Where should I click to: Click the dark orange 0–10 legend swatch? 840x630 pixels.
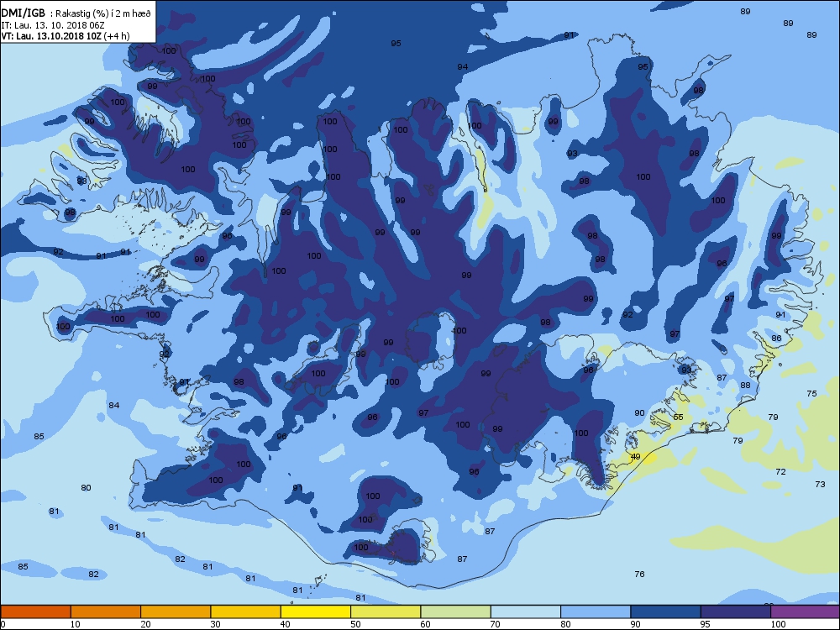pyautogui.click(x=35, y=612)
